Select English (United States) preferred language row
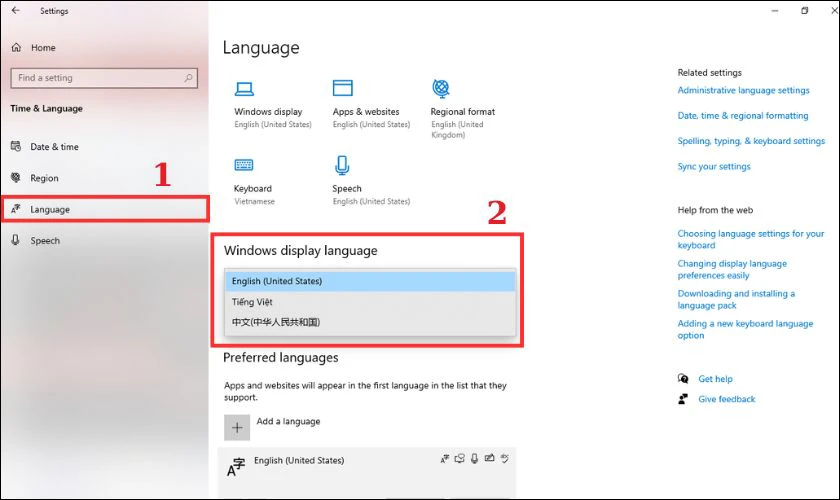The height and width of the screenshot is (500, 840). [367, 471]
